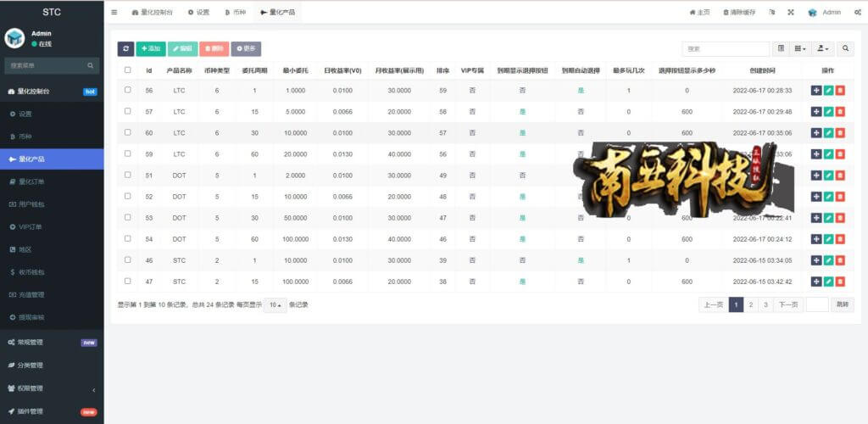Open the language switch icon in top bar
868x424 pixels.
(771, 12)
